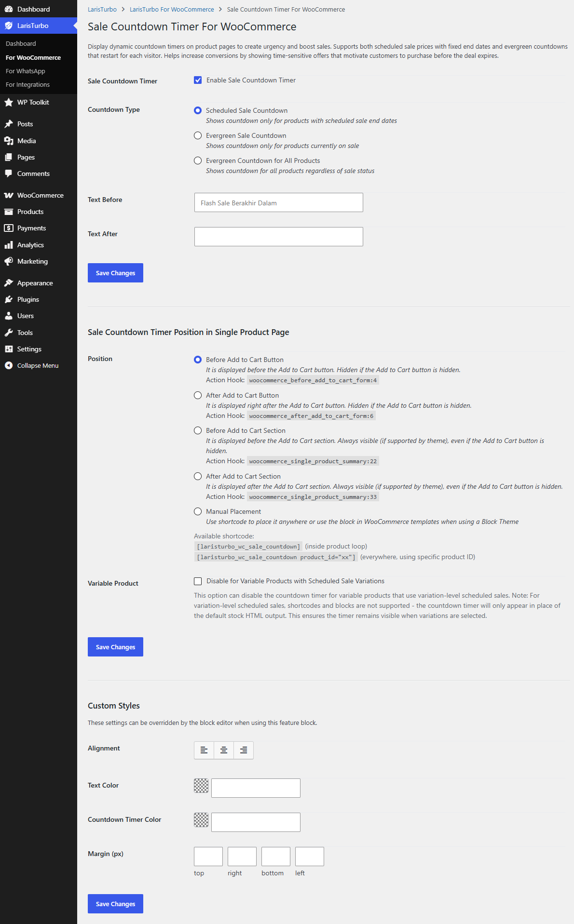Click the Posts pin icon

click(x=9, y=124)
